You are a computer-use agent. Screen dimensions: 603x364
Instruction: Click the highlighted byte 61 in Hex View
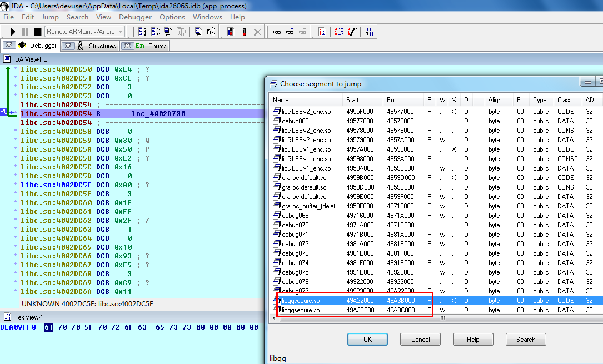coord(48,327)
